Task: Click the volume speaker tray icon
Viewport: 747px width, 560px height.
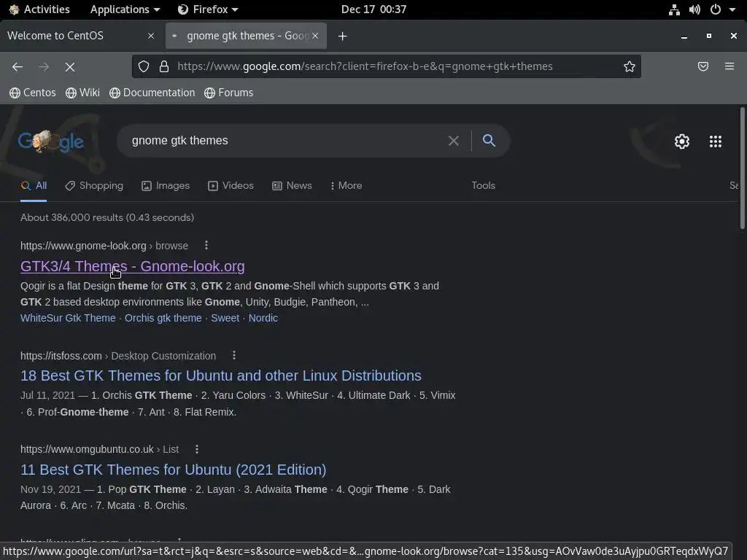Action: [694, 9]
